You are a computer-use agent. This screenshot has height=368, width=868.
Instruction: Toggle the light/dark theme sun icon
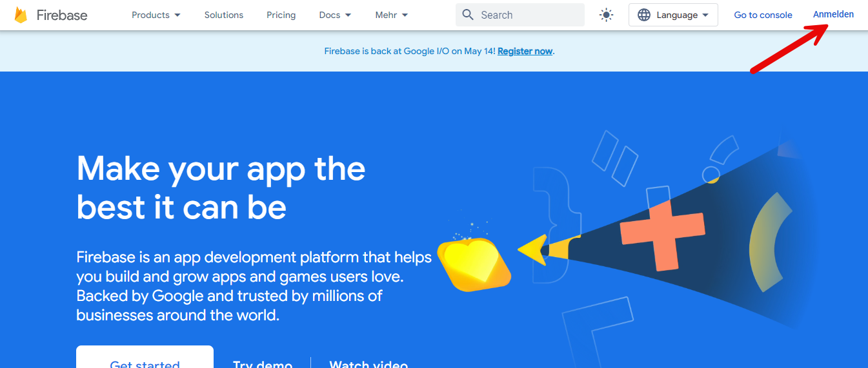tap(606, 15)
